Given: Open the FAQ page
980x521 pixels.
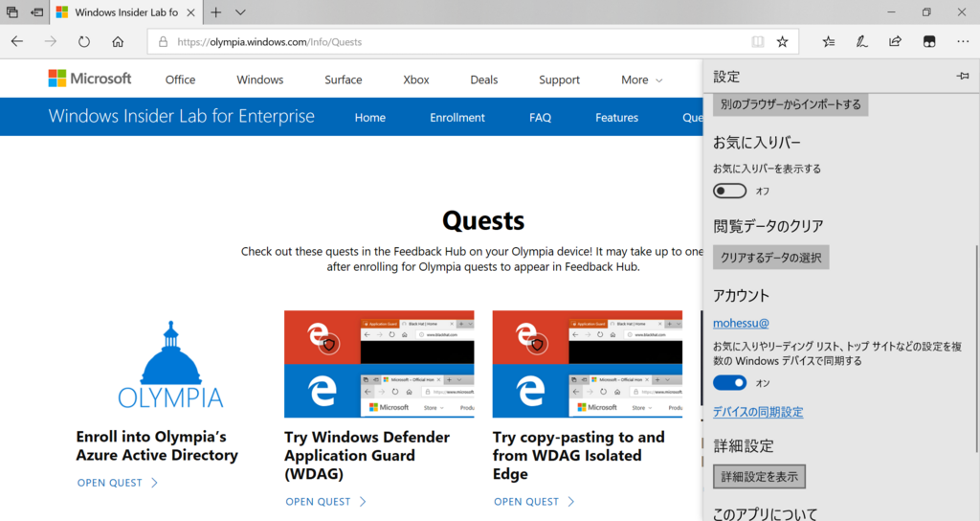Looking at the screenshot, I should pyautogui.click(x=540, y=118).
